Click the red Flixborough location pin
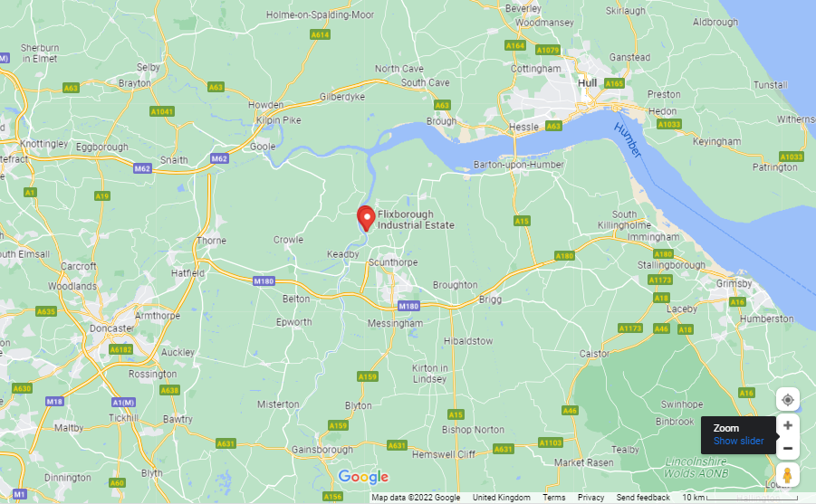This screenshot has height=504, width=816. pos(366,218)
